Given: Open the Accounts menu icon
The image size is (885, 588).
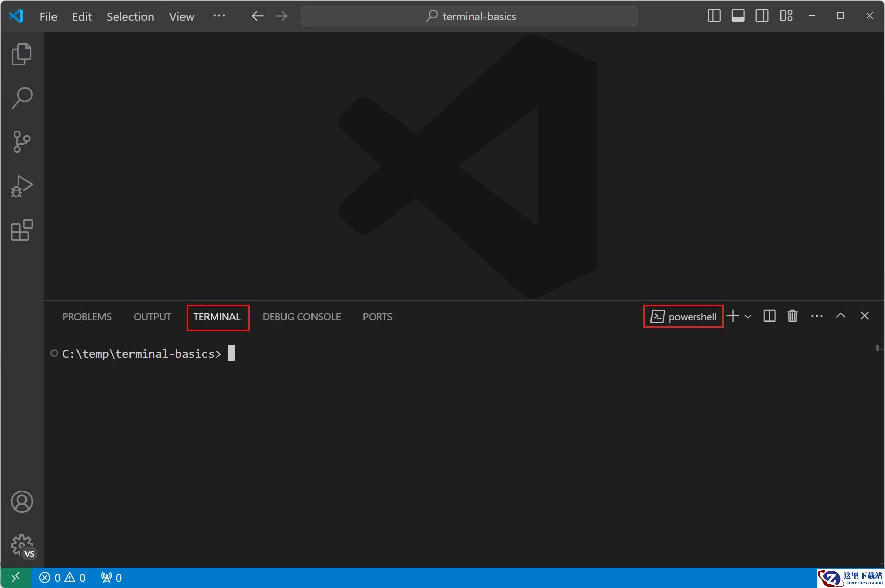Looking at the screenshot, I should click(x=22, y=502).
